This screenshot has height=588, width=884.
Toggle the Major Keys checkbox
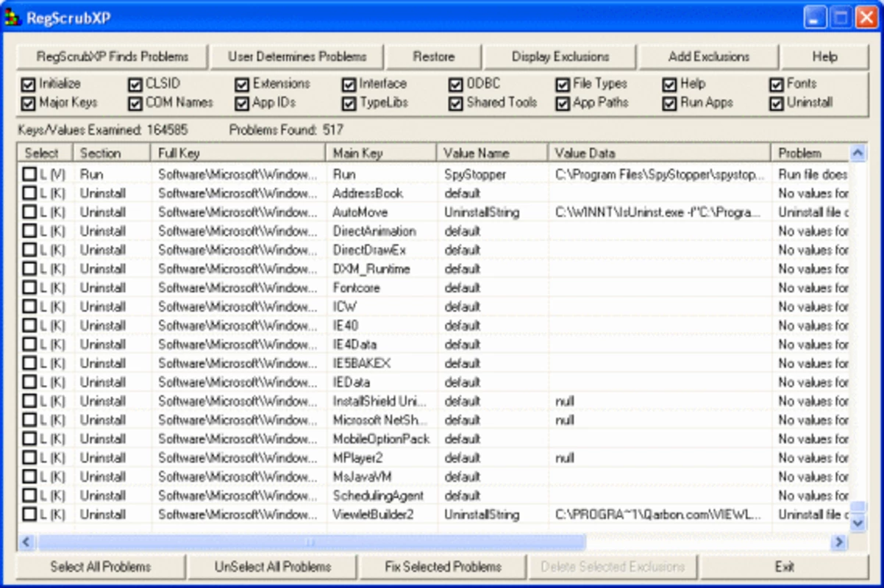click(29, 104)
